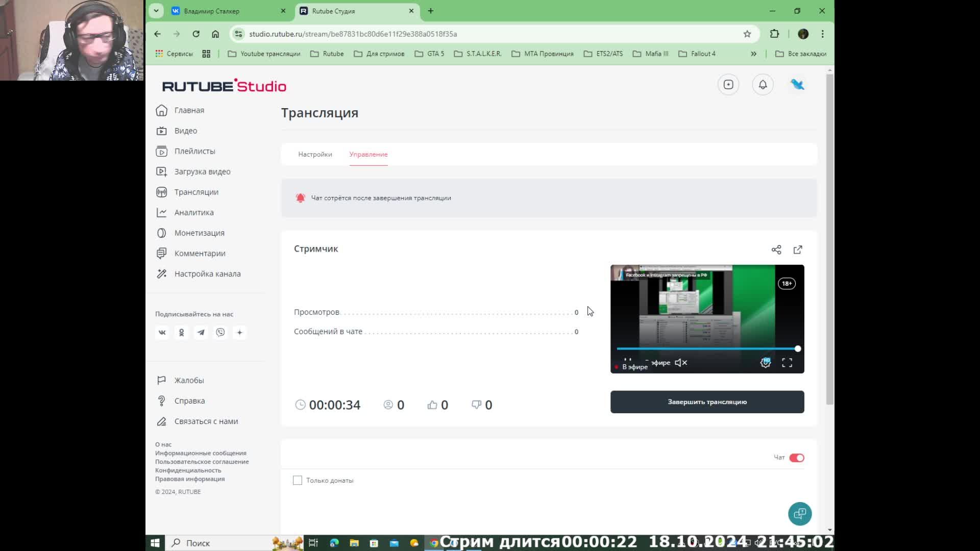Screen dimensions: 980x551
Task: Open the Fallout 4 bookmarks folder
Action: [697, 54]
